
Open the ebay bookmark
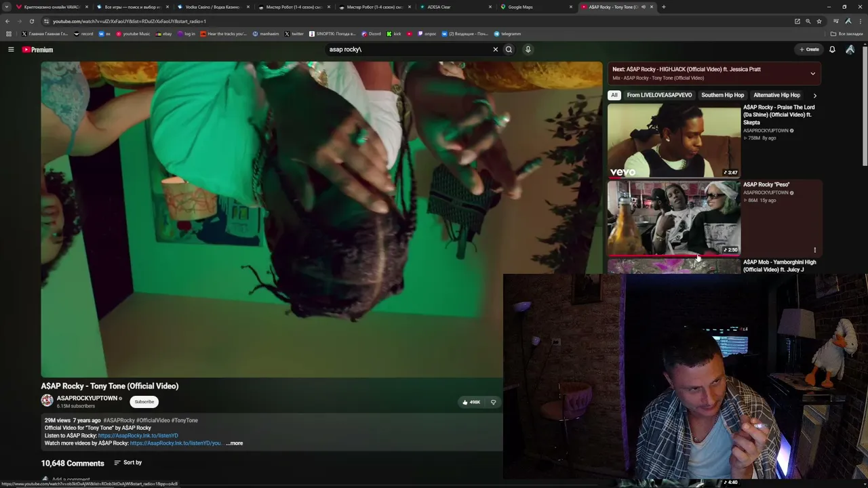pyautogui.click(x=164, y=34)
